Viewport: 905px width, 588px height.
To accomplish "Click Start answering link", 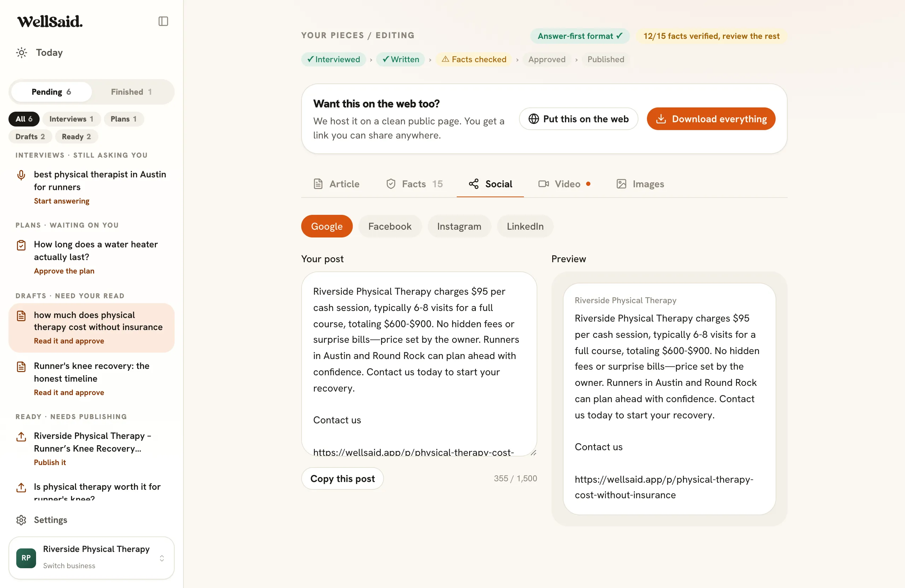I will click(x=62, y=201).
